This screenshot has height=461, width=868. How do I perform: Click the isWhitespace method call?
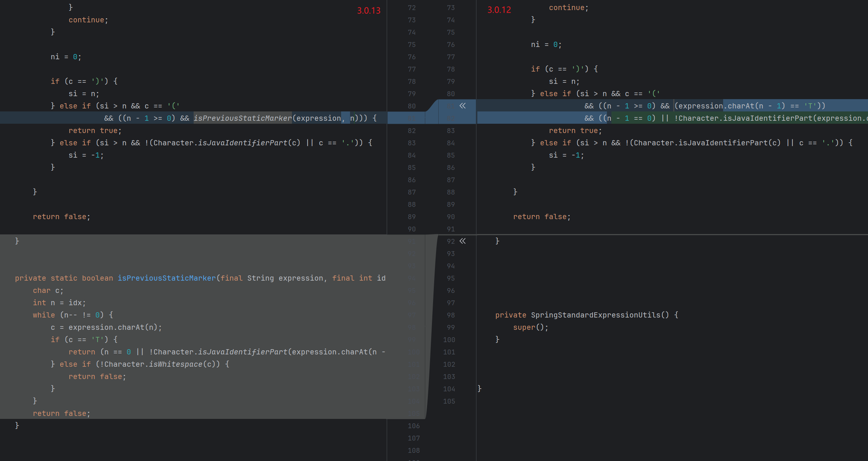(x=175, y=364)
